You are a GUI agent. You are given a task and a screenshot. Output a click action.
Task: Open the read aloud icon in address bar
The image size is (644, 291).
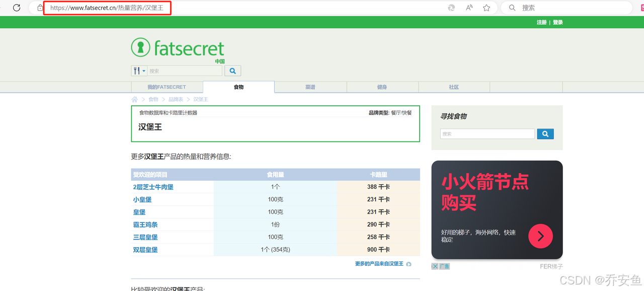click(469, 8)
